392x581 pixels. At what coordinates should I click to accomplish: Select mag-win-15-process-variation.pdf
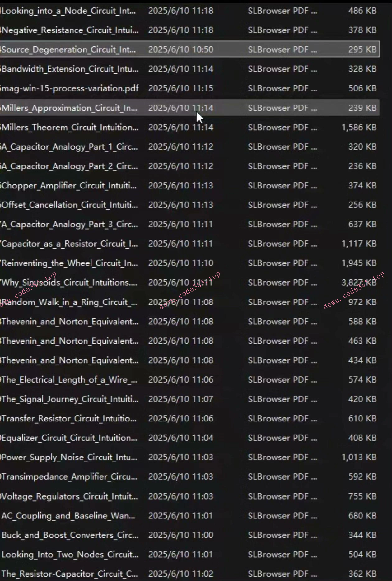pyautogui.click(x=70, y=88)
